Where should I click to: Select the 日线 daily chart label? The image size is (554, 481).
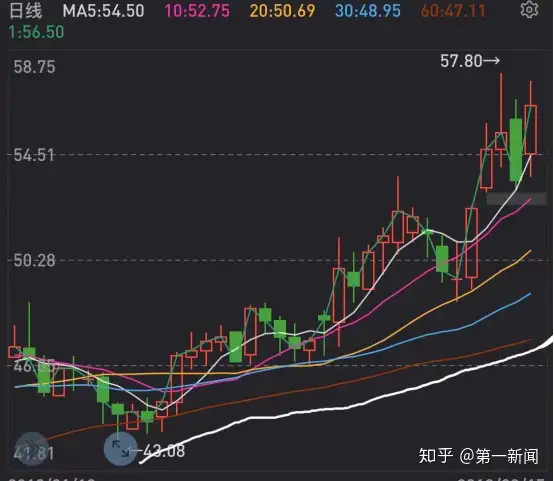click(x=25, y=10)
